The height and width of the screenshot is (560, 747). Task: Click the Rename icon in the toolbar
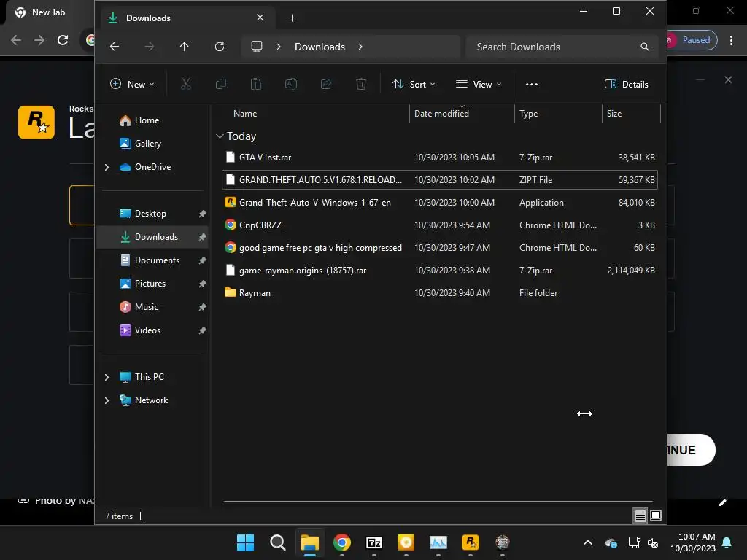click(291, 85)
